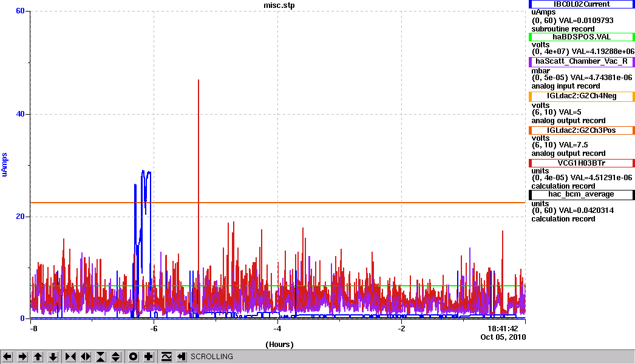The width and height of the screenshot is (635, 364).
Task: Click the X-axis tick label -2
Action: coord(401,328)
